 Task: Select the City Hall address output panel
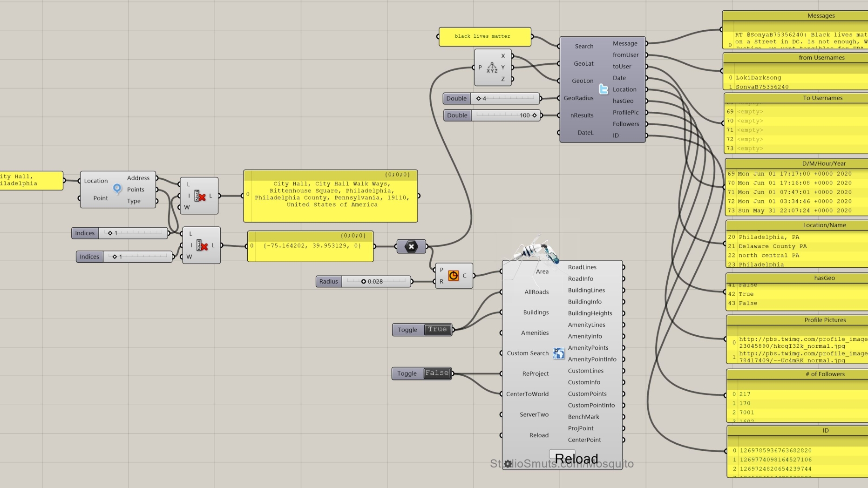pos(330,196)
